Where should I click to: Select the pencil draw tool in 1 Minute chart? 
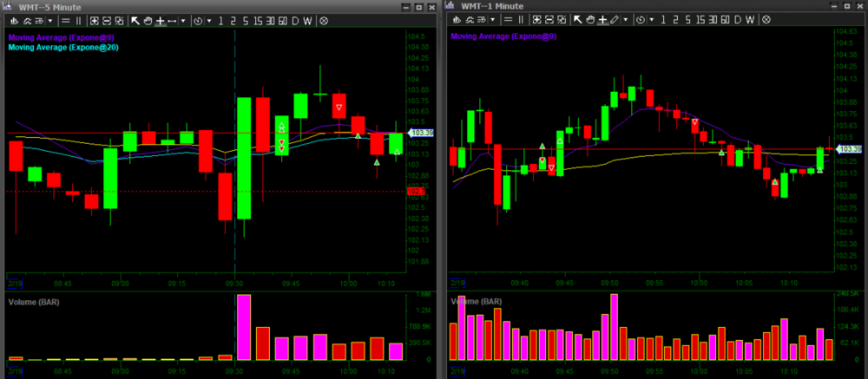point(615,19)
